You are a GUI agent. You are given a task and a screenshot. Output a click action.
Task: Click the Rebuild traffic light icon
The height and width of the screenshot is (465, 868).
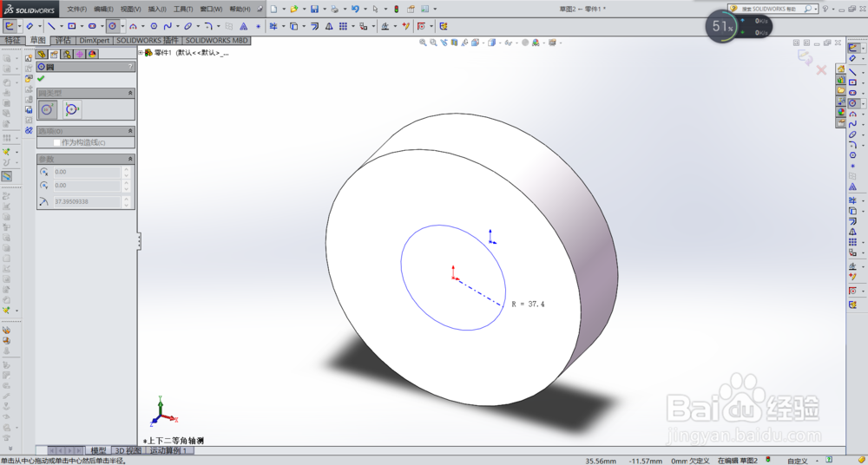pyautogui.click(x=397, y=9)
